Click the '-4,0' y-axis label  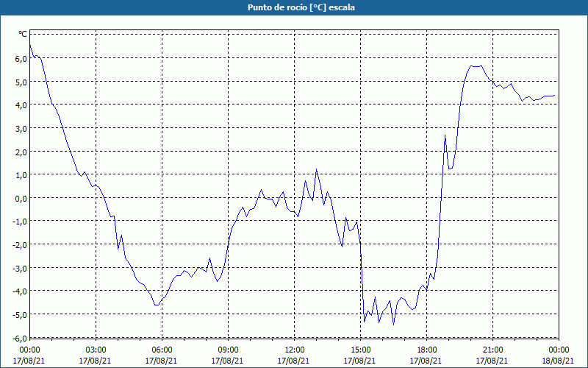point(19,291)
